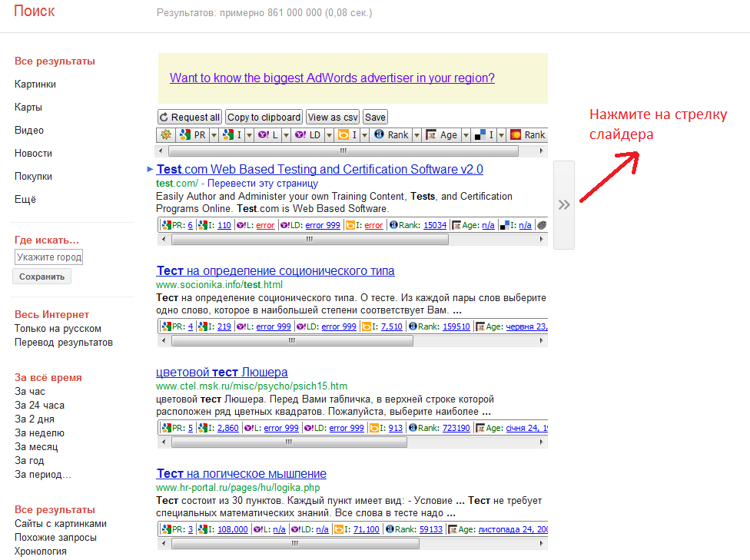Select Новости in sidebar menu
Image resolution: width=750 pixels, height=560 pixels.
pos(33,153)
